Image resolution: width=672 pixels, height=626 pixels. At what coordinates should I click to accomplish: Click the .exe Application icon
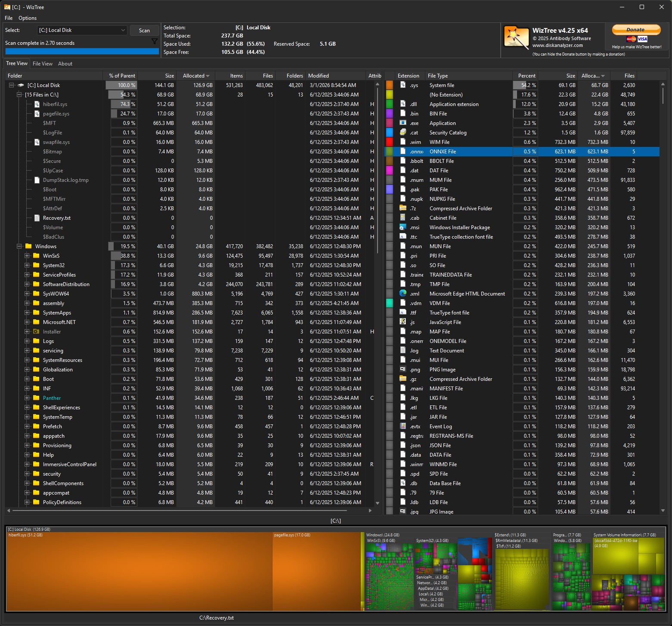pos(403,123)
